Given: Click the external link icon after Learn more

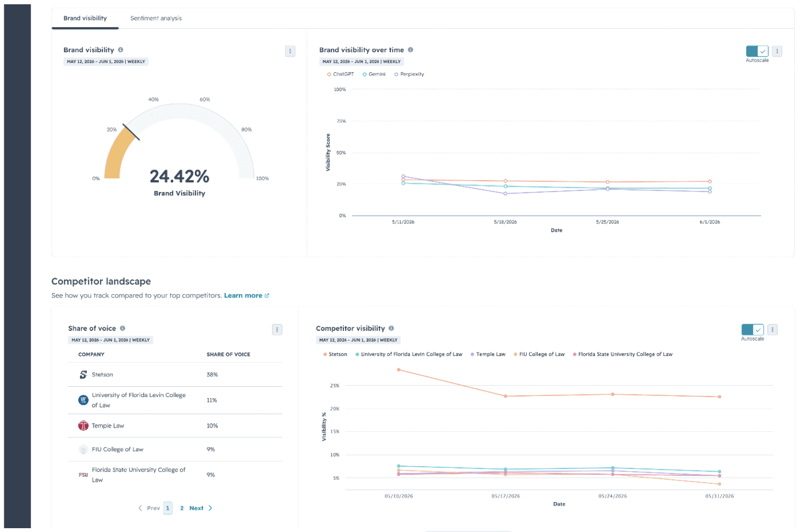Looking at the screenshot, I should coord(267,296).
